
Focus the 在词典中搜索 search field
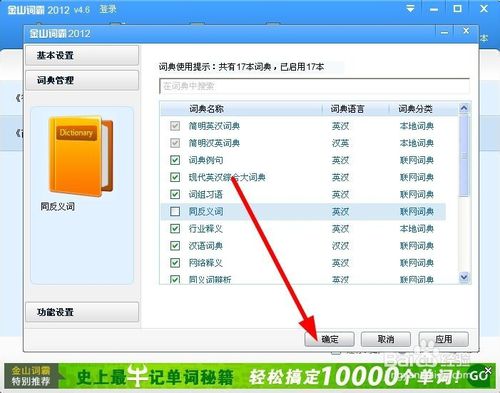(x=314, y=86)
